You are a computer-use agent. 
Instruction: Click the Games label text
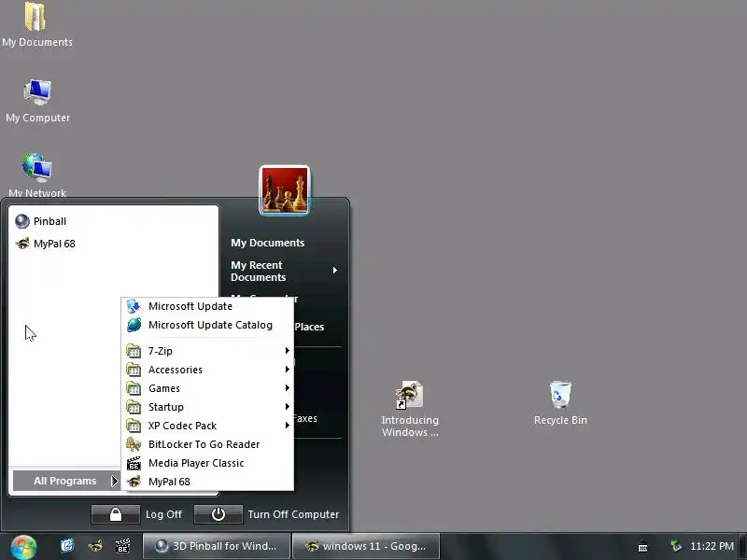click(x=164, y=388)
